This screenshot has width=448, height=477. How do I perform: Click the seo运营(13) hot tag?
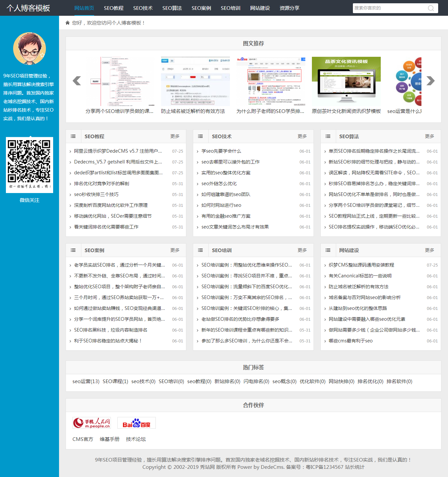(86, 381)
